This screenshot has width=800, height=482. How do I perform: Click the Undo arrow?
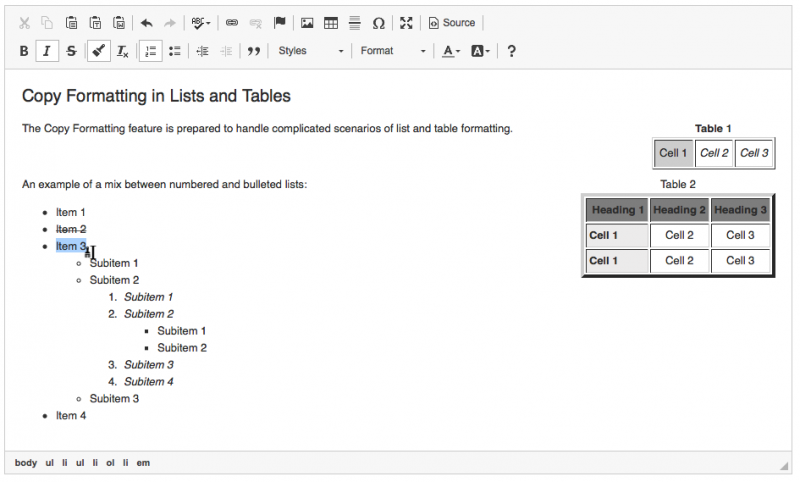click(147, 22)
